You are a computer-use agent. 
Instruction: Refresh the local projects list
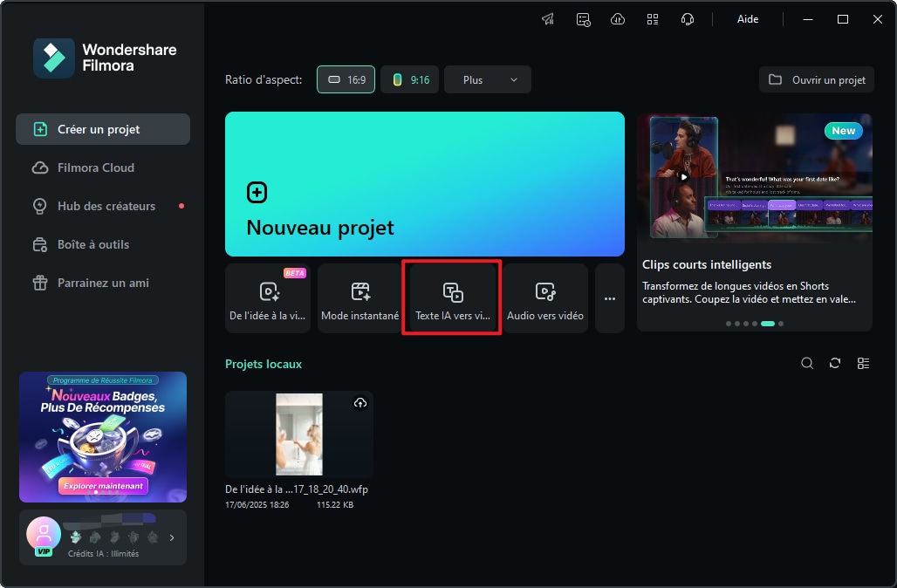(x=835, y=363)
